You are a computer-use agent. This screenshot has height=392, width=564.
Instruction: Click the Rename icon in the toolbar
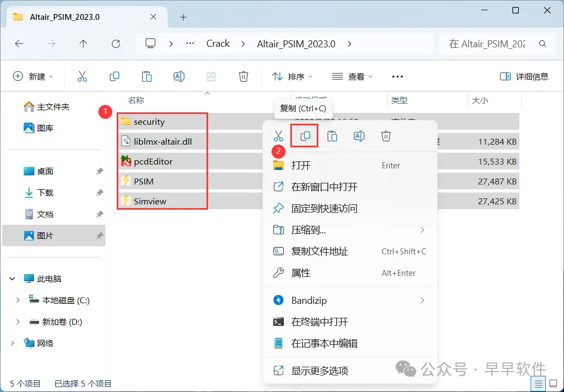coord(179,76)
